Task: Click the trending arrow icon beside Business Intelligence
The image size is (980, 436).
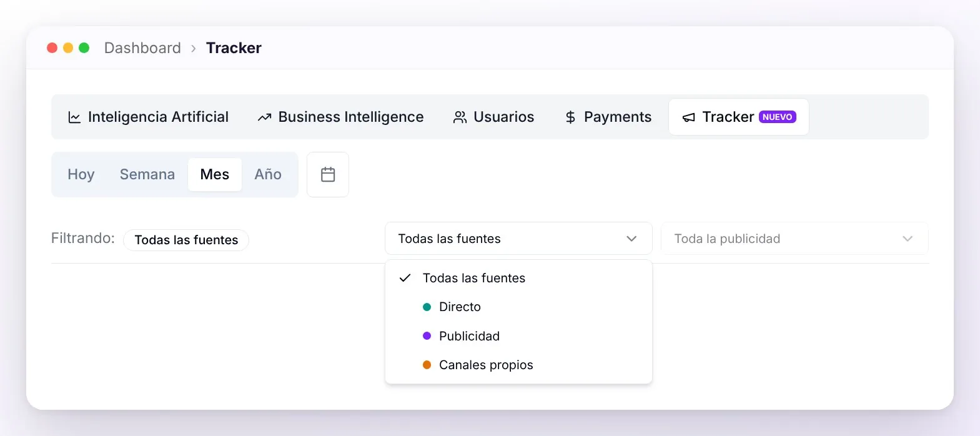Action: click(264, 117)
